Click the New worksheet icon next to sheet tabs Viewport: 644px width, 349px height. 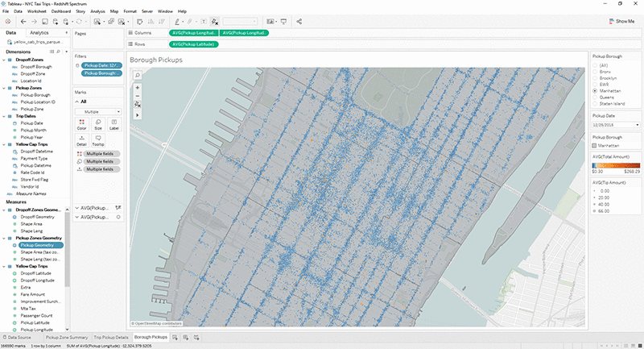pos(175,337)
